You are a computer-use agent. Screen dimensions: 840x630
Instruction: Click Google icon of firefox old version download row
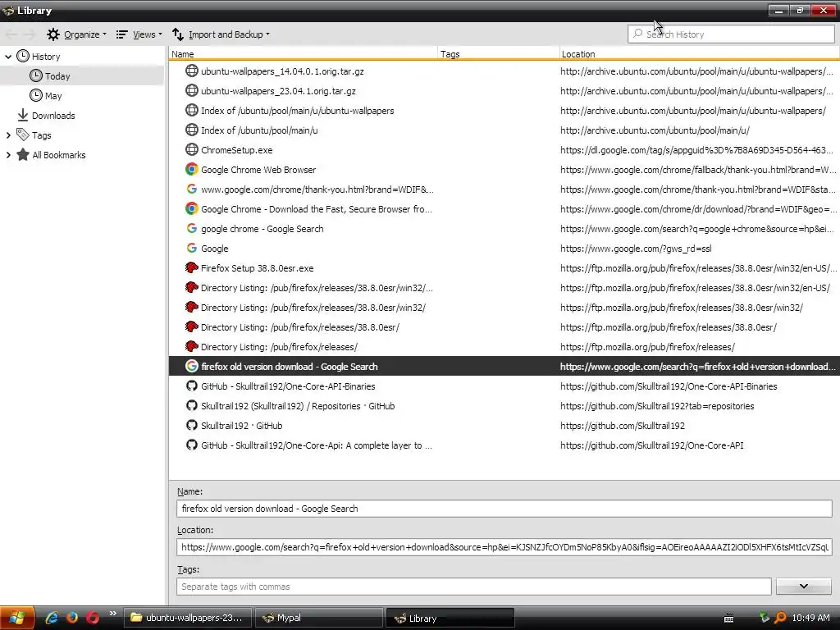(x=191, y=366)
